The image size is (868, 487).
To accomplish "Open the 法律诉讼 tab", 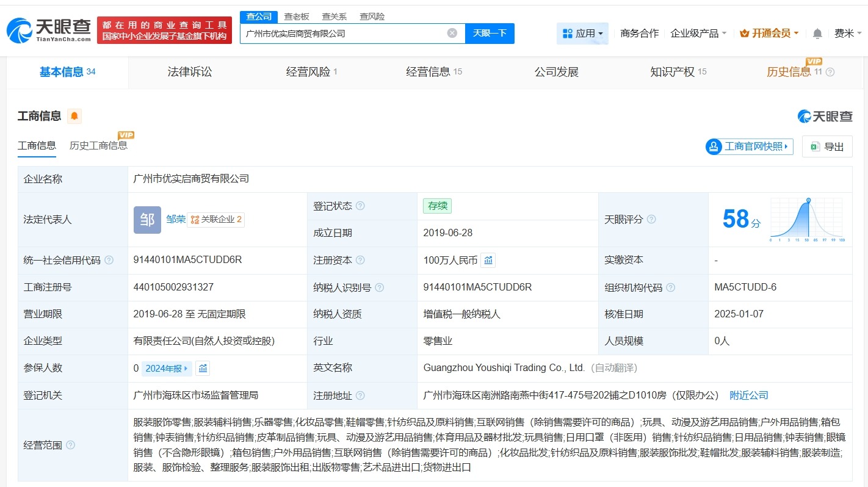I will tap(189, 71).
